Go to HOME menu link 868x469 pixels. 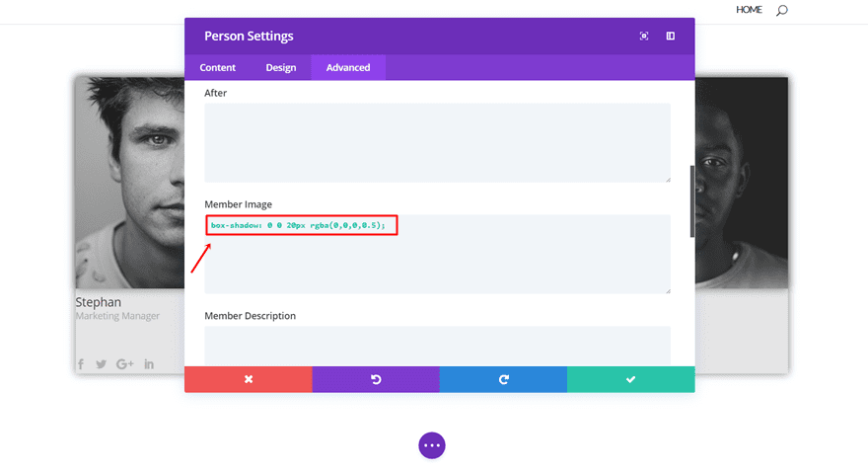[750, 10]
